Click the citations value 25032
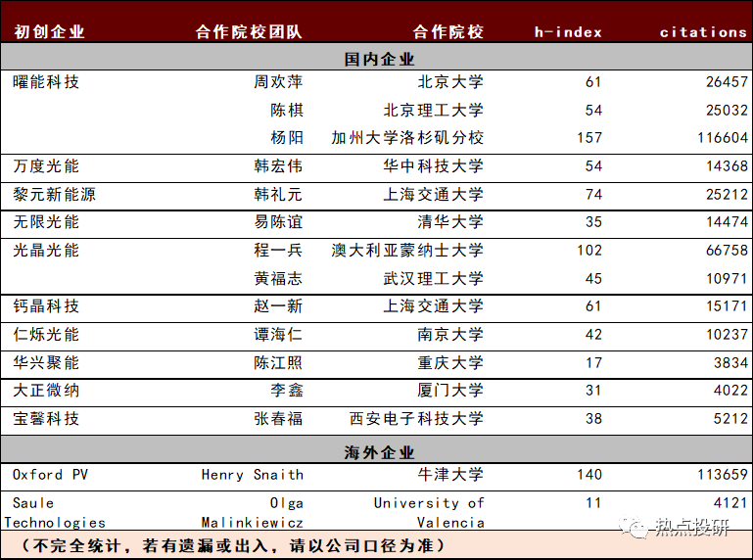 coord(728,111)
